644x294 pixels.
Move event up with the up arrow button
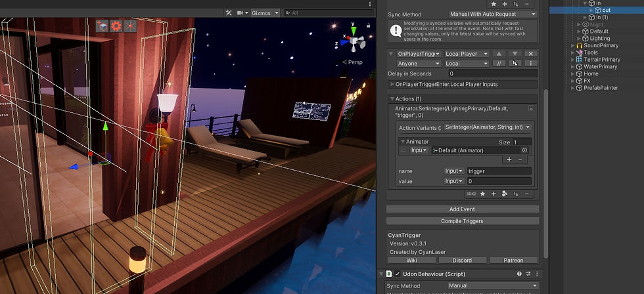[499, 54]
